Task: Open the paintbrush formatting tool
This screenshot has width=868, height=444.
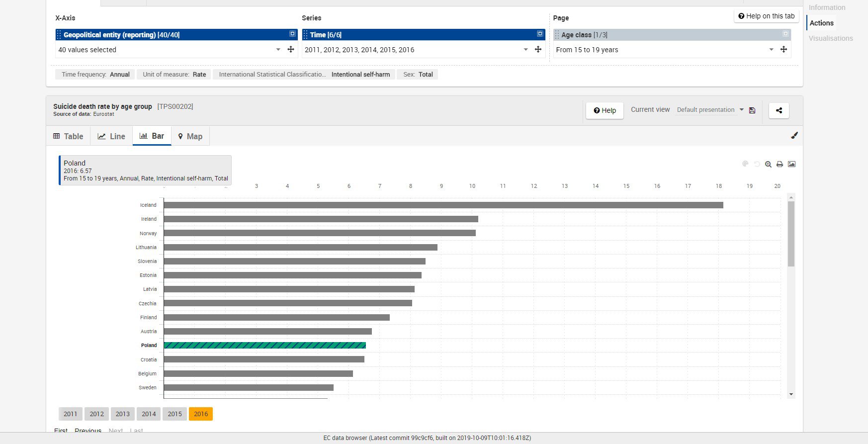Action: (x=794, y=135)
